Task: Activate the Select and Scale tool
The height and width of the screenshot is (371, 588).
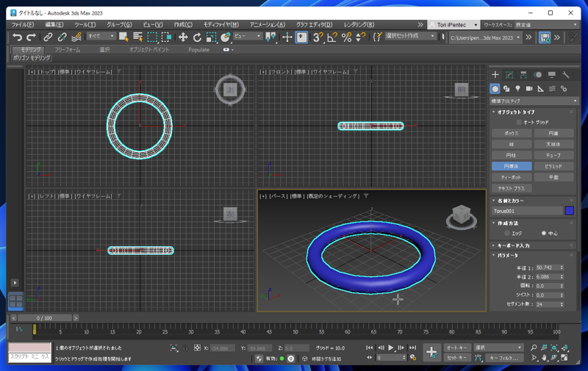Action: [x=212, y=37]
